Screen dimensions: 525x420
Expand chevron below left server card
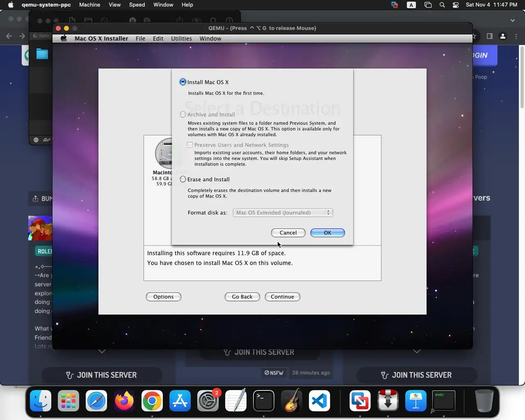[102, 352]
